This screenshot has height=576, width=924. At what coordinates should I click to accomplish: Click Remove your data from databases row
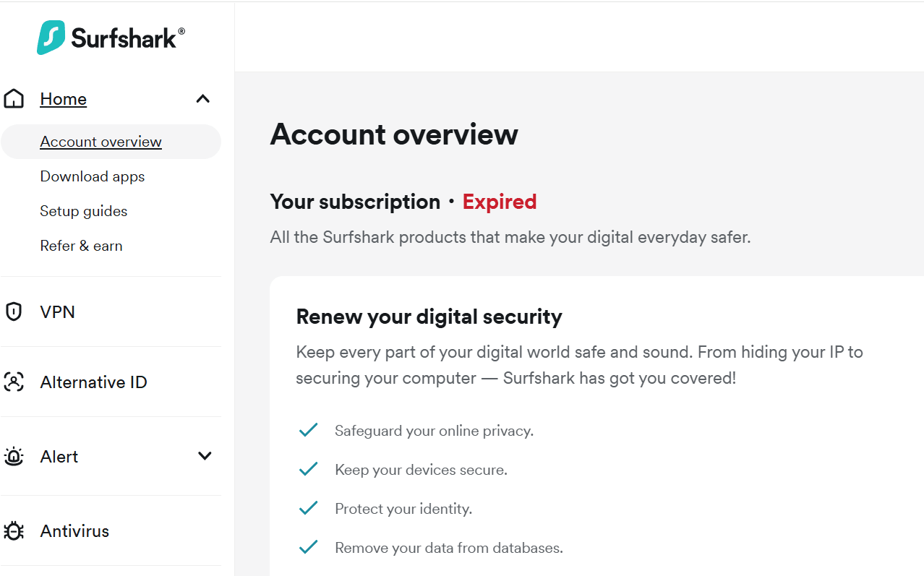[448, 547]
